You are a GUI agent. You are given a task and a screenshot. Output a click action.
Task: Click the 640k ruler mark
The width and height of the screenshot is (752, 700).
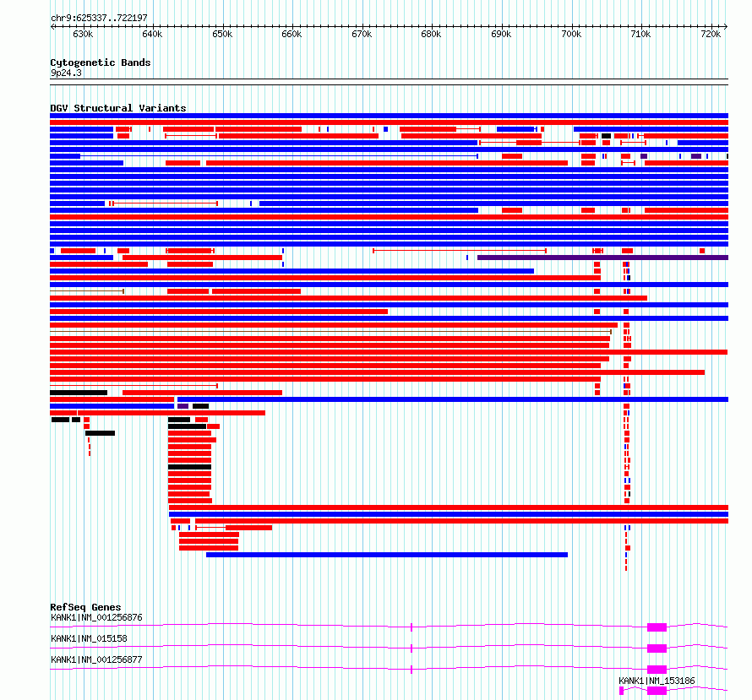[152, 35]
